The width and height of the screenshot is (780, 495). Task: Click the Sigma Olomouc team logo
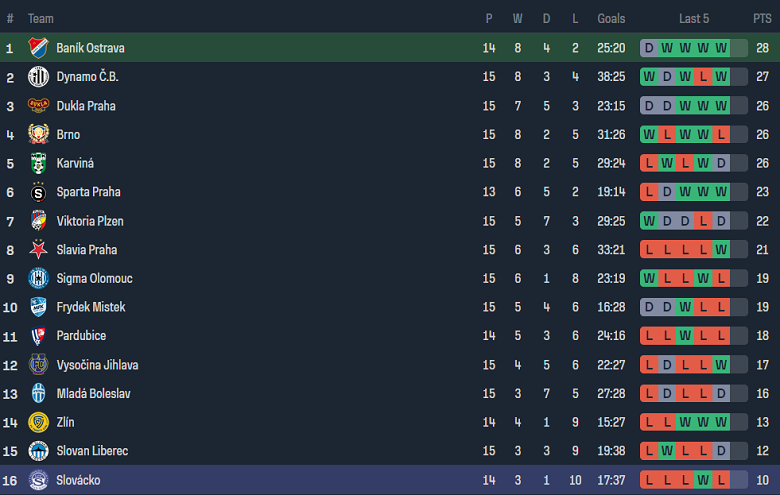coord(38,279)
